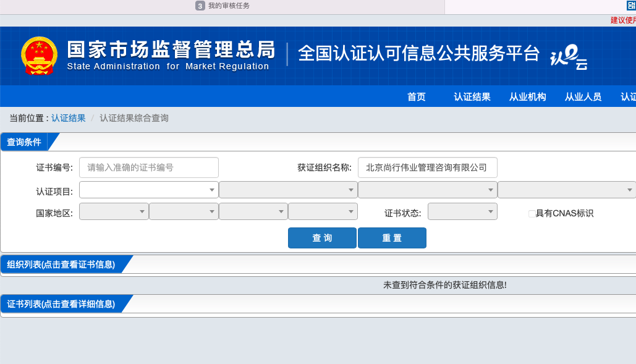
Task: Click the number 3 task badge icon
Action: [x=200, y=6]
